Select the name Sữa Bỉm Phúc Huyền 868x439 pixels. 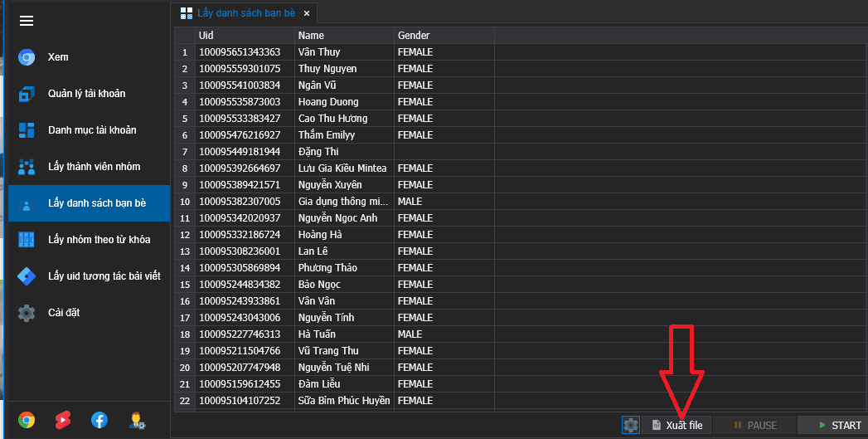(x=344, y=402)
